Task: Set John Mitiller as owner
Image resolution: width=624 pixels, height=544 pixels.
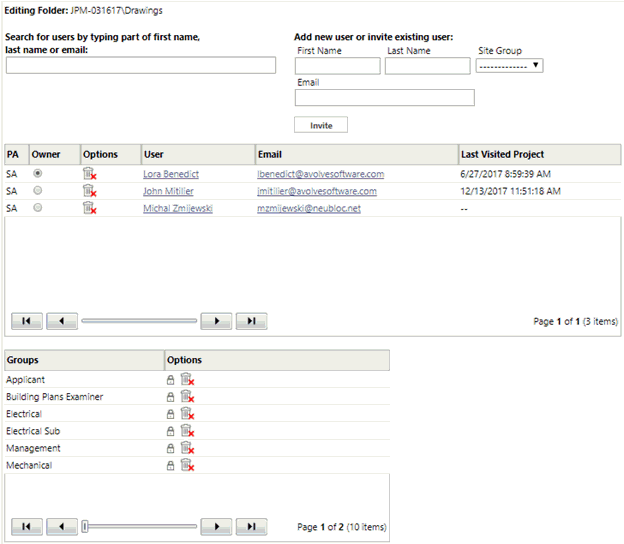Action: [x=38, y=191]
